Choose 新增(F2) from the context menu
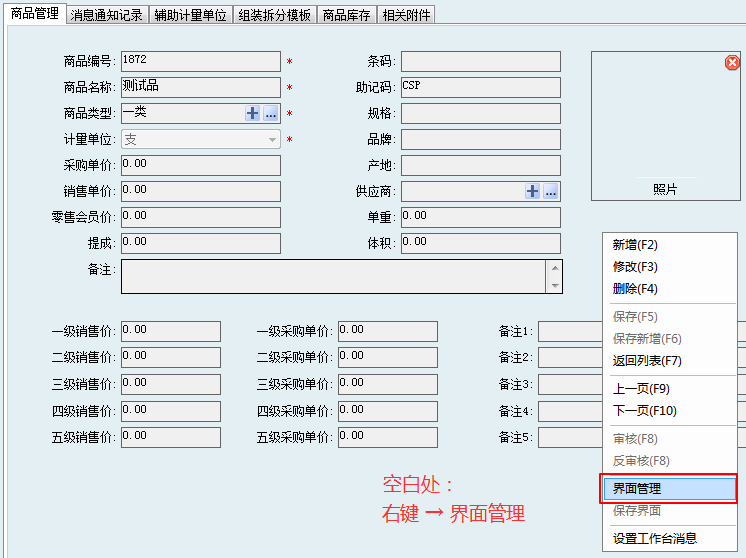The image size is (746, 558). (x=635, y=245)
